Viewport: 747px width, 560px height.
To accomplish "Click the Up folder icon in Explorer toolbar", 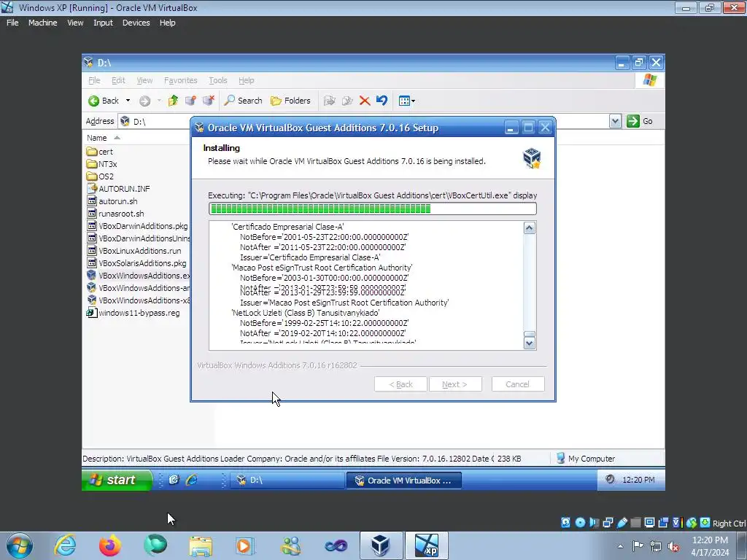I will [x=173, y=101].
